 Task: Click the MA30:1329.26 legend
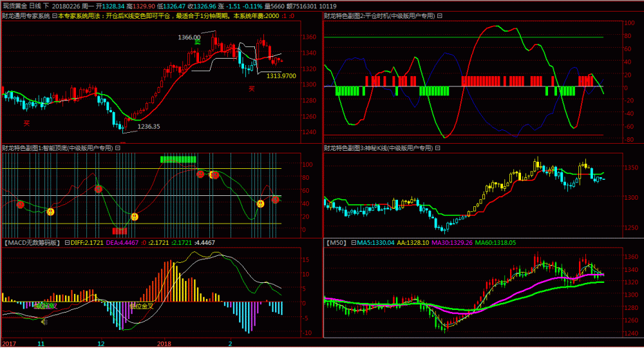(x=452, y=243)
